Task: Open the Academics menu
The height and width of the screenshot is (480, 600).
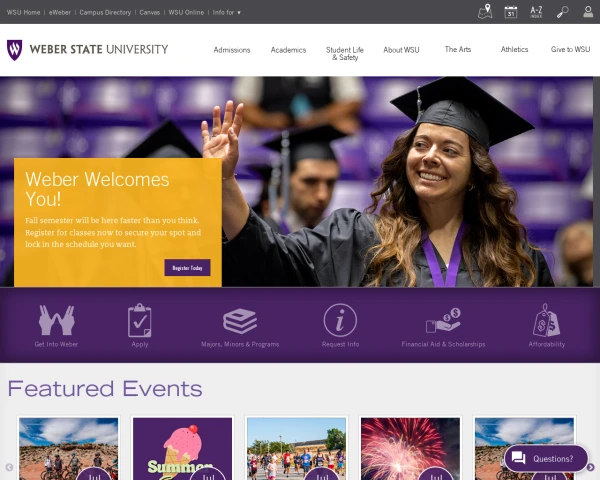Action: coord(289,50)
